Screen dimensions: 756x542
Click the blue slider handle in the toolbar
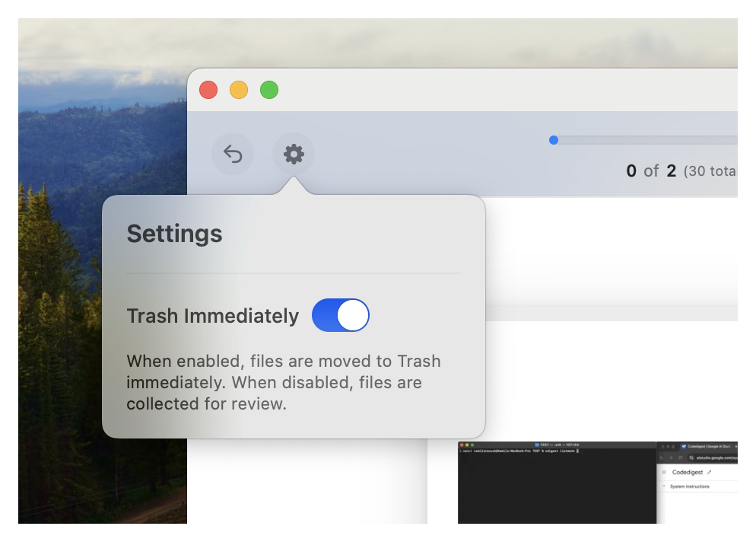(x=554, y=140)
